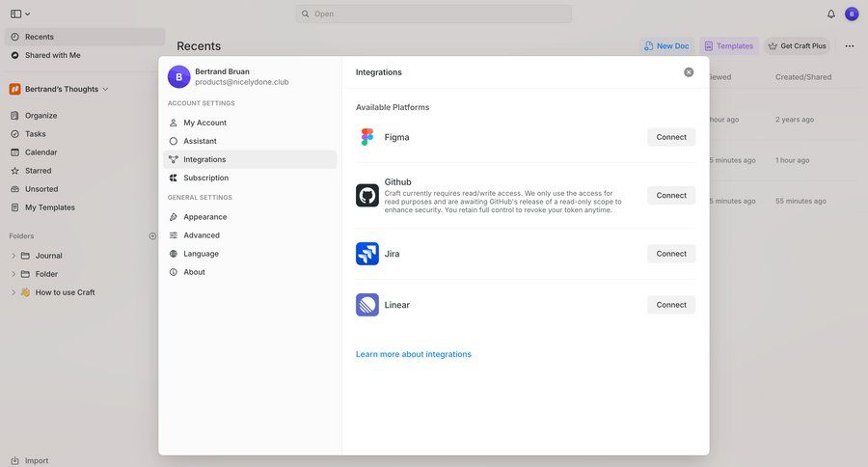This screenshot has height=467, width=868.
Task: Open the sidebar layout dropdown chevron
Action: (x=28, y=14)
